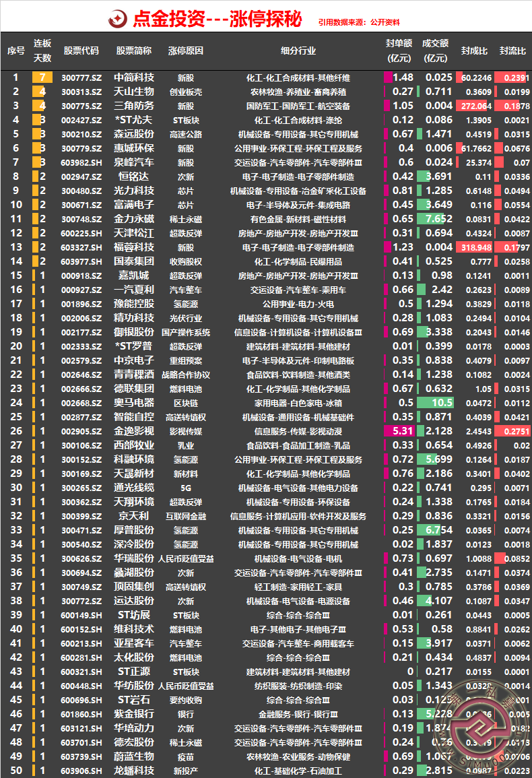Click 战略合作协议 reason for 青青稞酒

point(186,375)
